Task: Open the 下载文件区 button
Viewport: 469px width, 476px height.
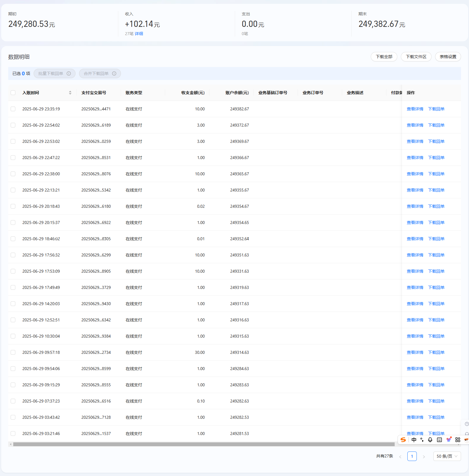Action: (416, 57)
